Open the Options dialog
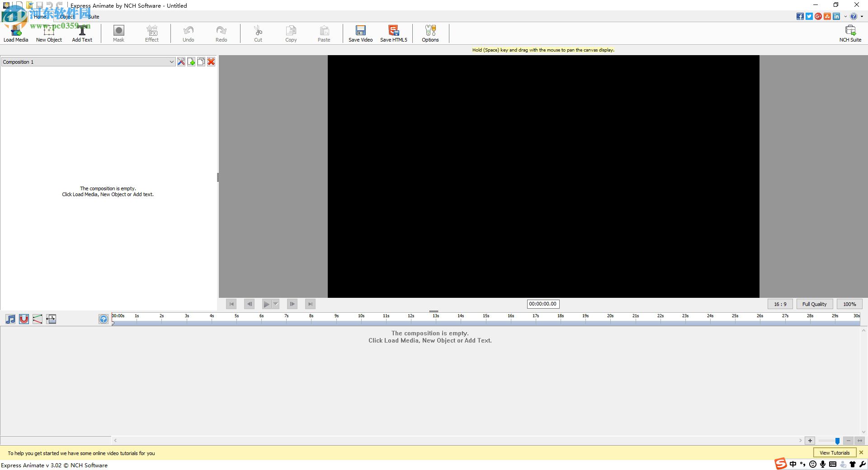 [x=430, y=33]
